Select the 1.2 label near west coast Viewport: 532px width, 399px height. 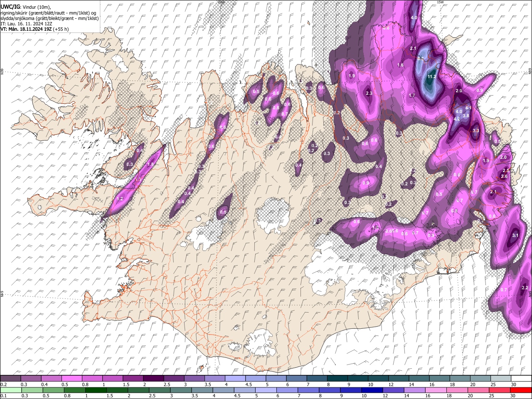(121, 199)
